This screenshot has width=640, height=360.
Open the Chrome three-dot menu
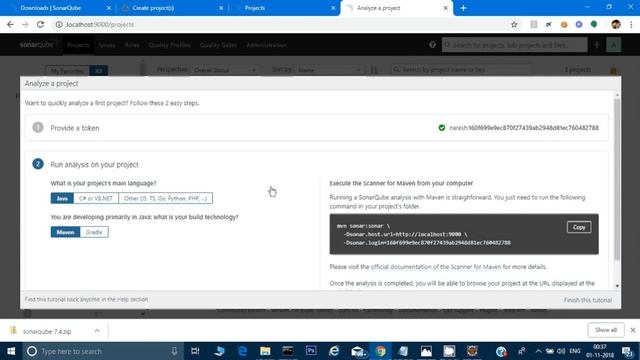[x=631, y=24]
